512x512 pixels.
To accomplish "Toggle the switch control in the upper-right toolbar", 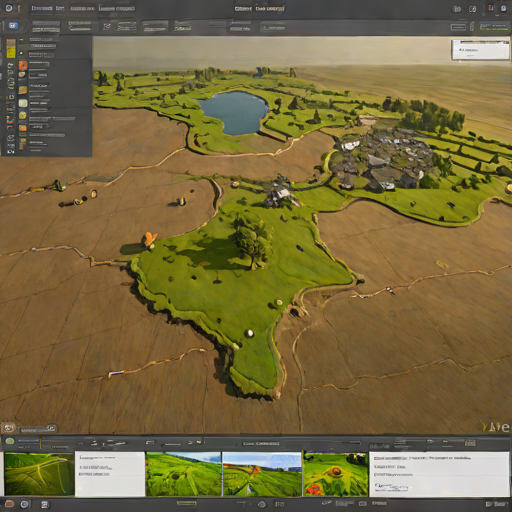I will click(x=458, y=27).
